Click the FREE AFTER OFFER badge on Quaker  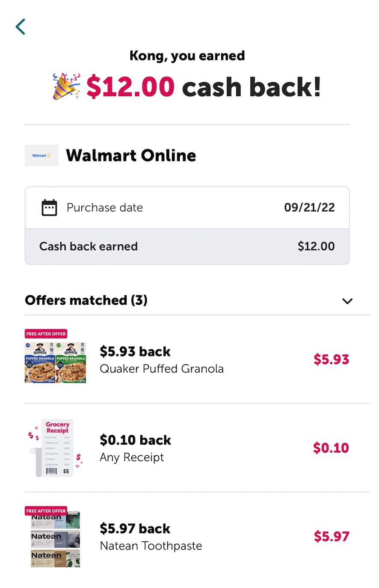coord(46,334)
